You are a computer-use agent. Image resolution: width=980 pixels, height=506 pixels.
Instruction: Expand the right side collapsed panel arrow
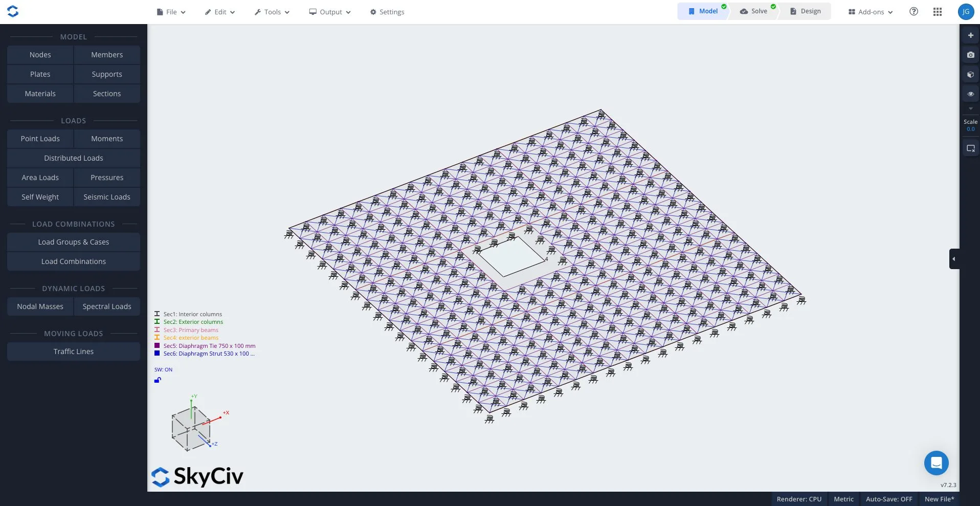pos(953,259)
